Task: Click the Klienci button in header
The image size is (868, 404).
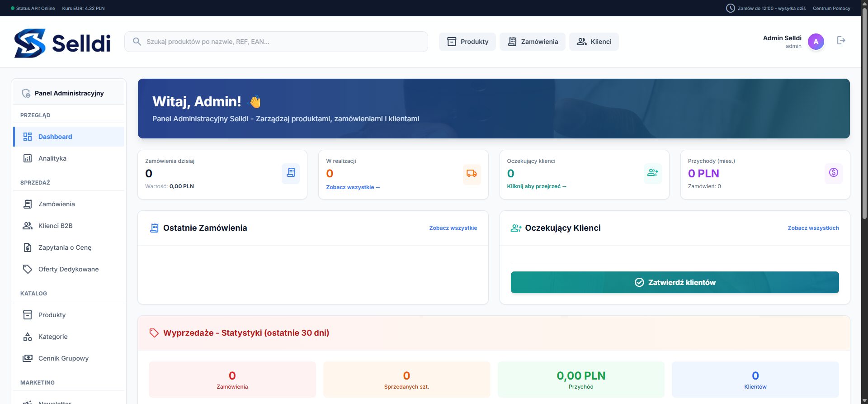Action: [x=594, y=42]
